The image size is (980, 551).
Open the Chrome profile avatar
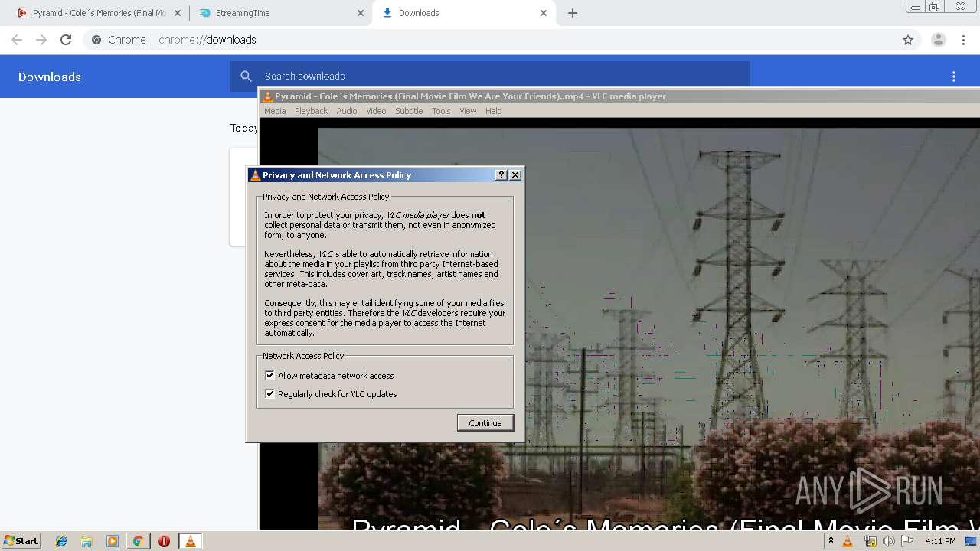point(938,40)
